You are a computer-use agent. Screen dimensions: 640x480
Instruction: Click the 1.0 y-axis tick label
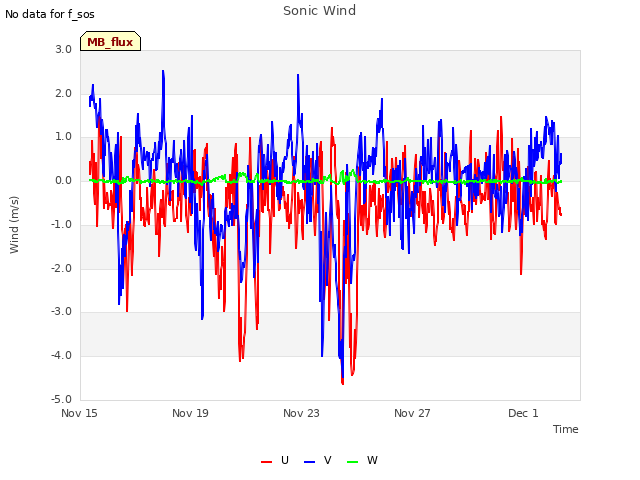coord(63,136)
